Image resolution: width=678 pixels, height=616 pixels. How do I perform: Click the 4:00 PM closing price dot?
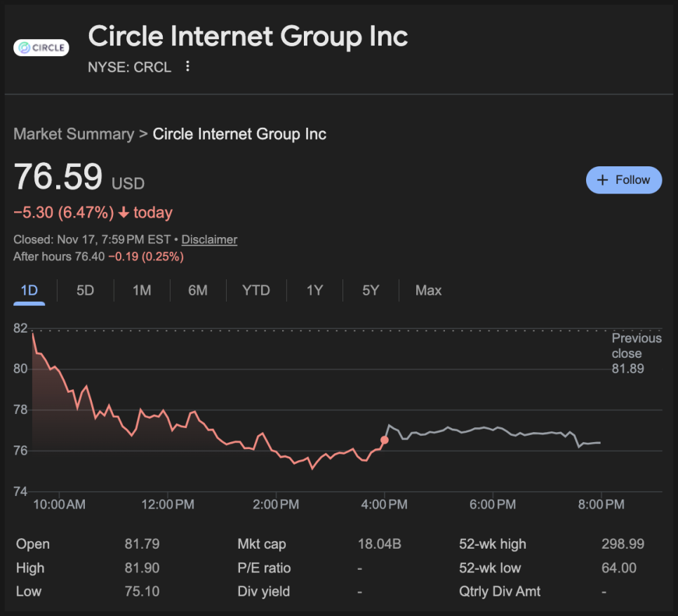(x=384, y=440)
